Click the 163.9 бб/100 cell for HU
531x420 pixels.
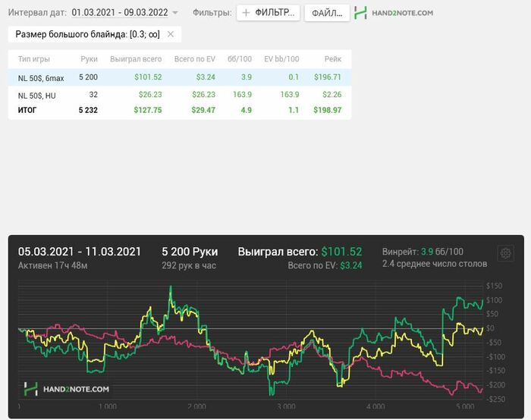(x=242, y=95)
